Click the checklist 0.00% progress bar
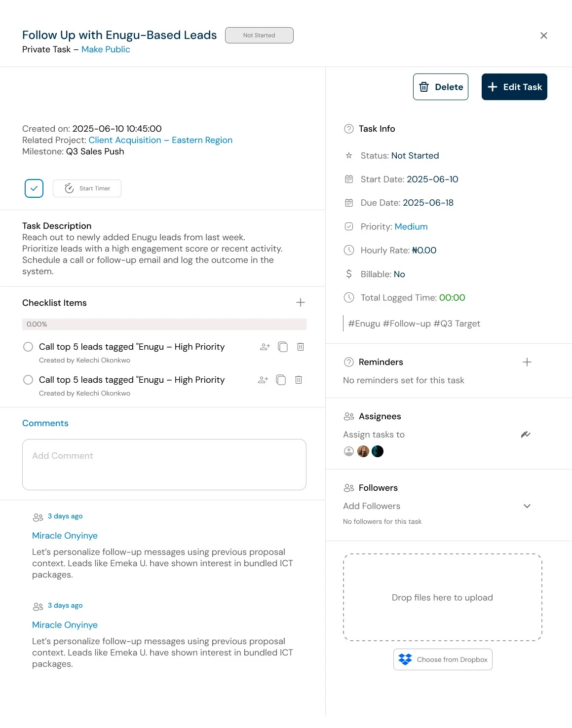Screen dimensions: 572x728 click(164, 324)
